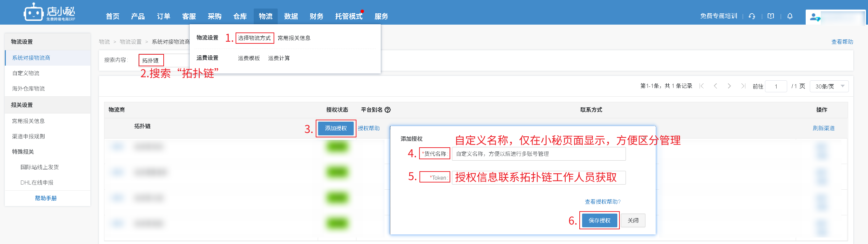Viewport: 868px width, 244px height.
Task: Click the 店小秘 logo icon
Action: point(34,13)
